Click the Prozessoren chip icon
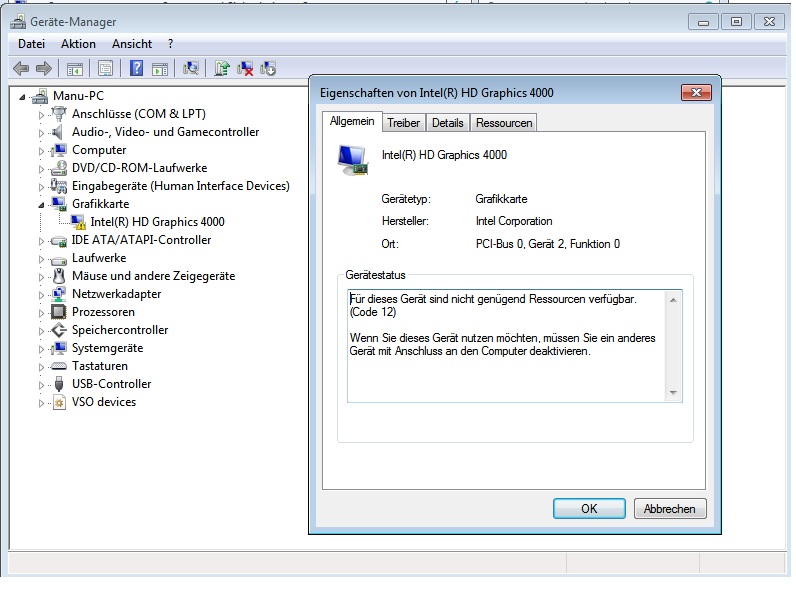This screenshot has height=597, width=796. click(59, 312)
